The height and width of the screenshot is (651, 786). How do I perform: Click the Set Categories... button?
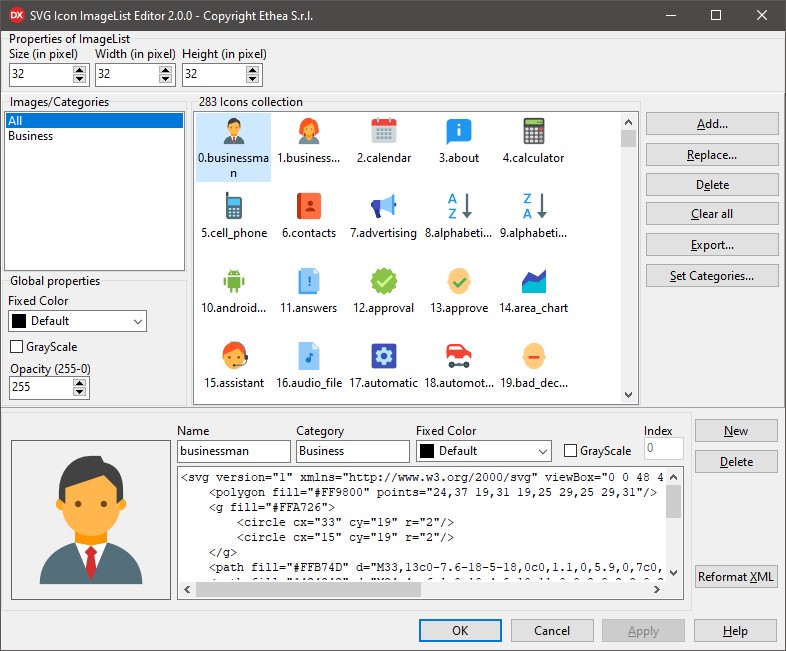(x=712, y=276)
